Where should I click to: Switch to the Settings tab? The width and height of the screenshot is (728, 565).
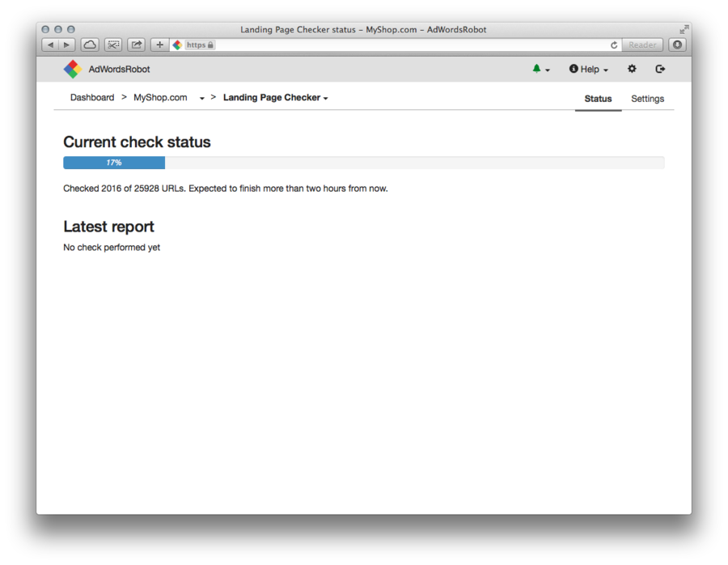tap(647, 99)
